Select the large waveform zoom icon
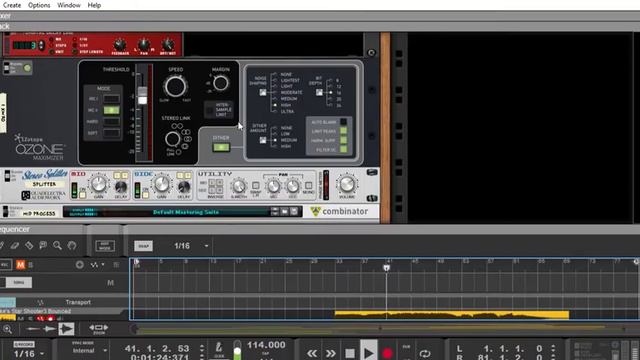Image resolution: width=640 pixels, height=360 pixels. (x=66, y=329)
